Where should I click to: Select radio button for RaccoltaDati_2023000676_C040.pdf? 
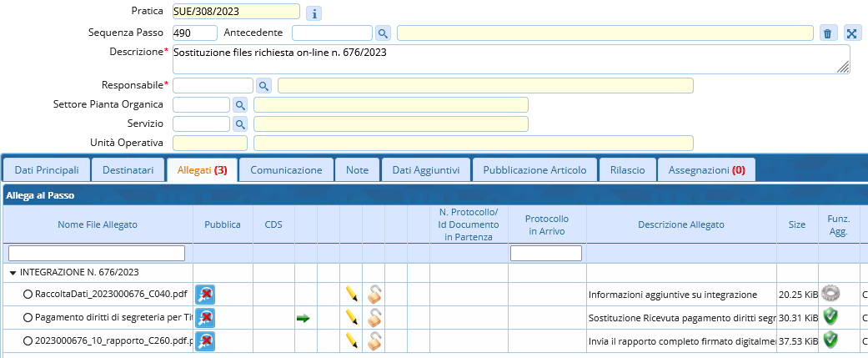28,295
